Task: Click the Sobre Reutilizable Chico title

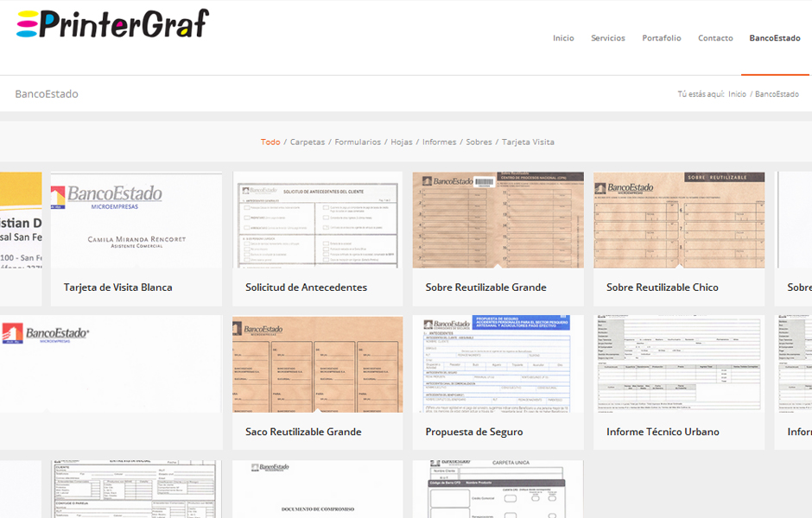Action: point(663,287)
